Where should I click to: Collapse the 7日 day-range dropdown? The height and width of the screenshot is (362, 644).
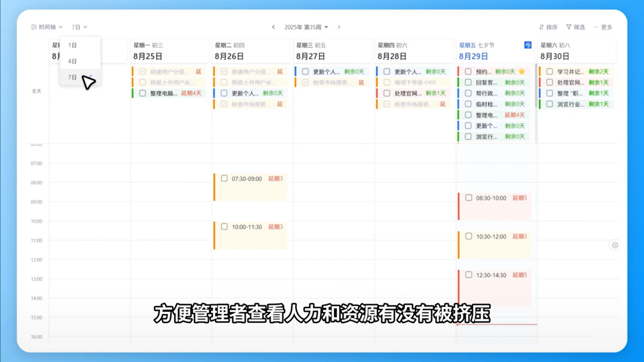tap(79, 27)
